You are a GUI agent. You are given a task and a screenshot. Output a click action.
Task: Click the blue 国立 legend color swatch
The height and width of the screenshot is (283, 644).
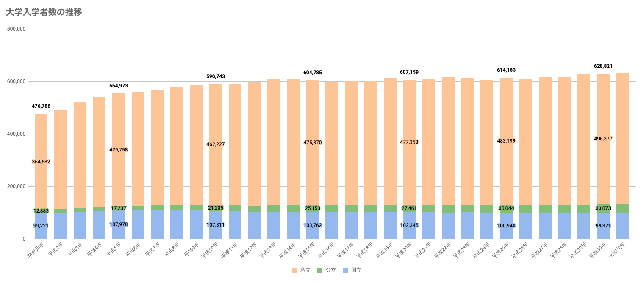point(345,270)
